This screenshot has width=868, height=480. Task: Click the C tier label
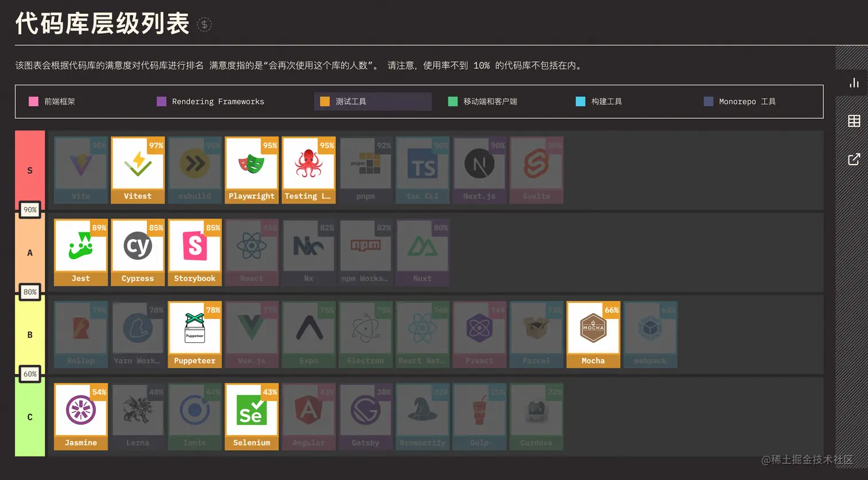[x=30, y=417]
